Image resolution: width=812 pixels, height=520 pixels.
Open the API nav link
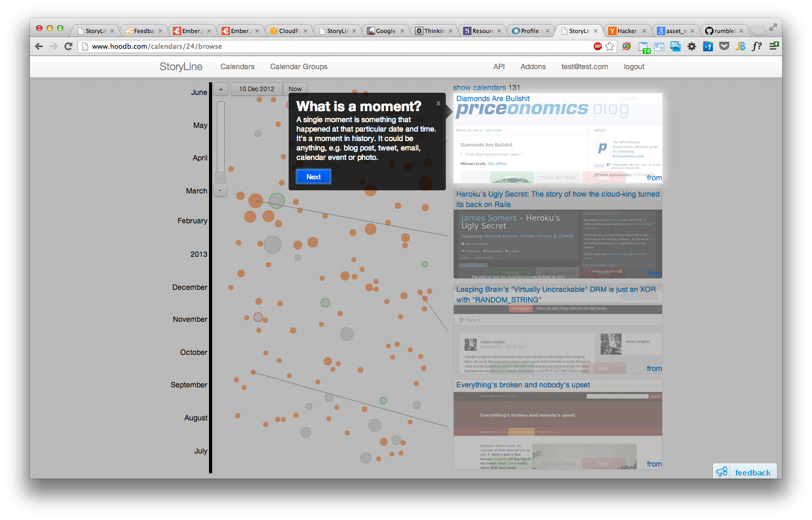coord(499,67)
